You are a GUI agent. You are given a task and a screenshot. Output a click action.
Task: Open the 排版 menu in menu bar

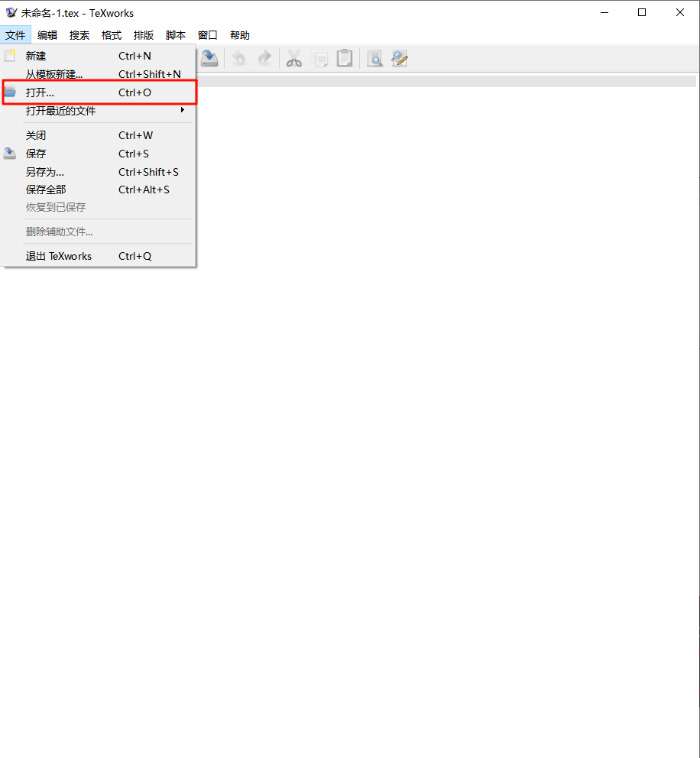[144, 35]
